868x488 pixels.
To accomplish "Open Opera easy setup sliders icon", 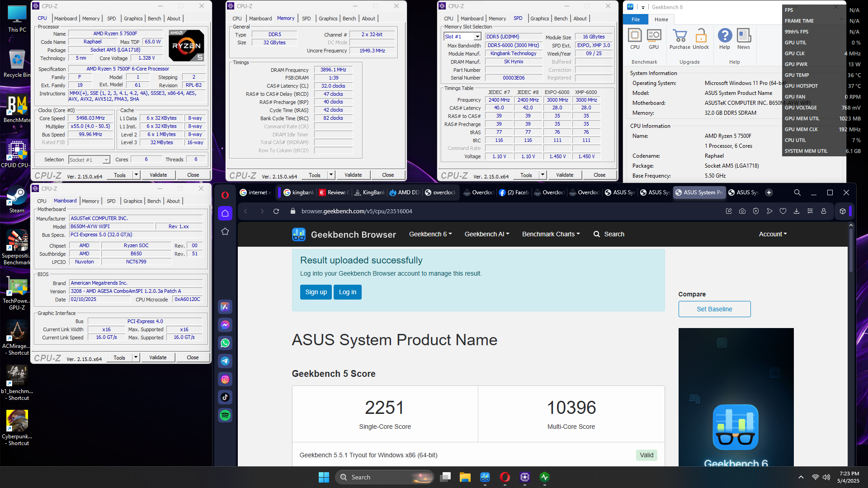I will pyautogui.click(x=810, y=211).
